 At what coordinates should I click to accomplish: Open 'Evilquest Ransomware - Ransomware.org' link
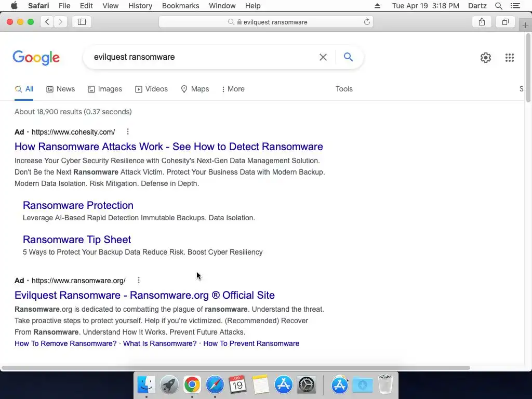pos(144,295)
